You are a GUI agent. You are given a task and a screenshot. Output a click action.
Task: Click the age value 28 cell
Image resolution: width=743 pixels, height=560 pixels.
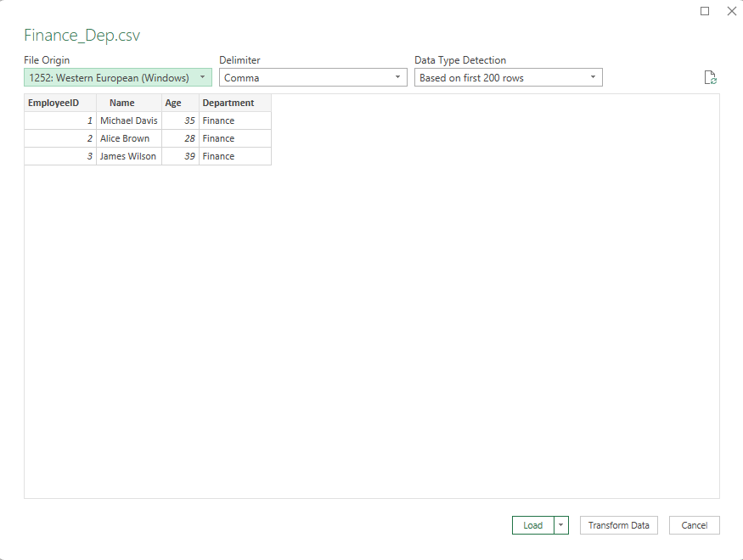click(180, 138)
